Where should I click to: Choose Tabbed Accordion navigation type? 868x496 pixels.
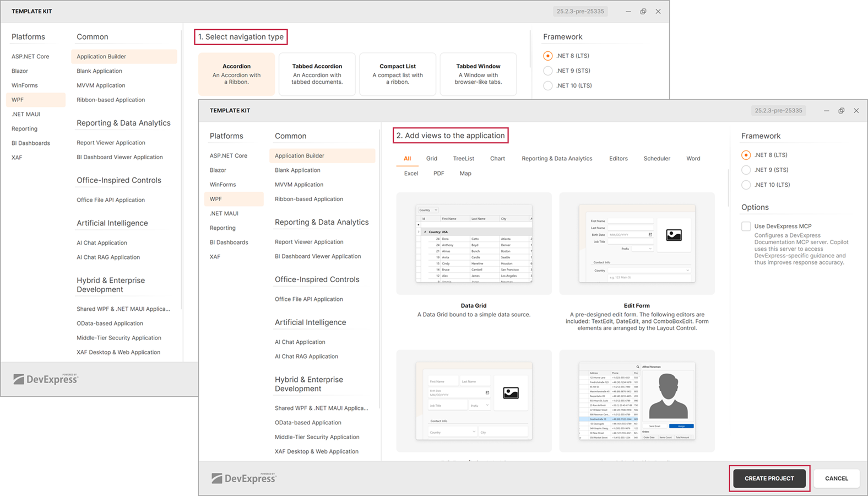317,74
